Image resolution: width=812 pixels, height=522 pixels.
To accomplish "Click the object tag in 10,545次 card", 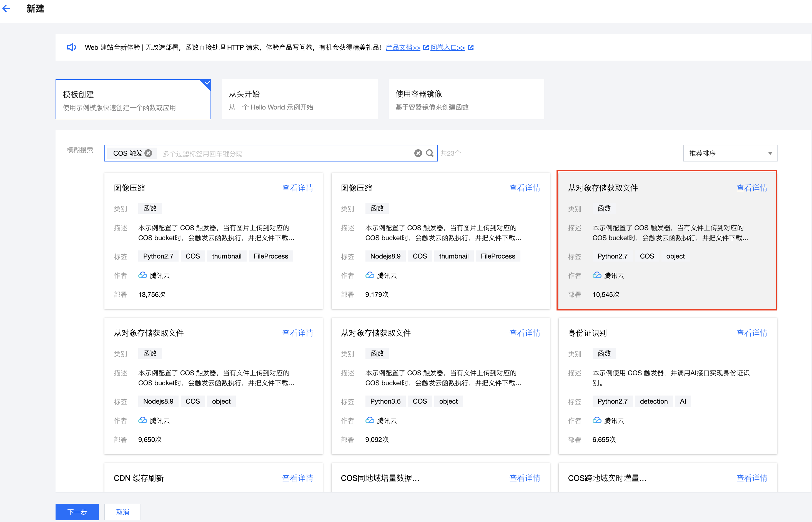I will pyautogui.click(x=675, y=256).
